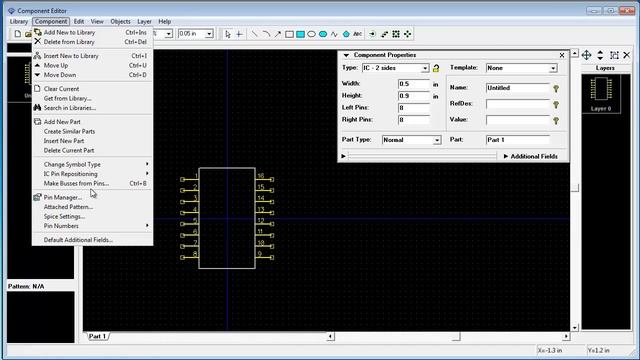Click the horizontal scrollbar right arrow
Screen dimensions: 640x360
(566, 336)
